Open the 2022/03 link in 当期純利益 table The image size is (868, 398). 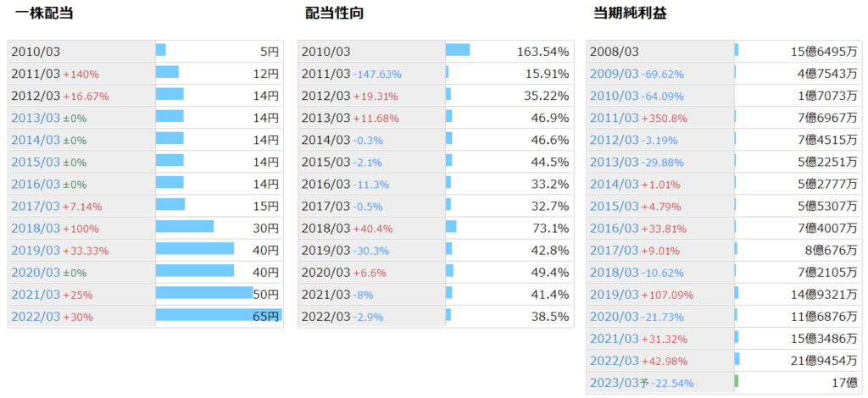coord(615,361)
